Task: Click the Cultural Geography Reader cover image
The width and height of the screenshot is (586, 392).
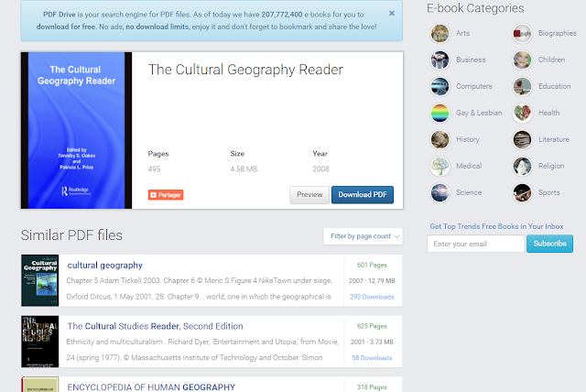Action: (76, 130)
